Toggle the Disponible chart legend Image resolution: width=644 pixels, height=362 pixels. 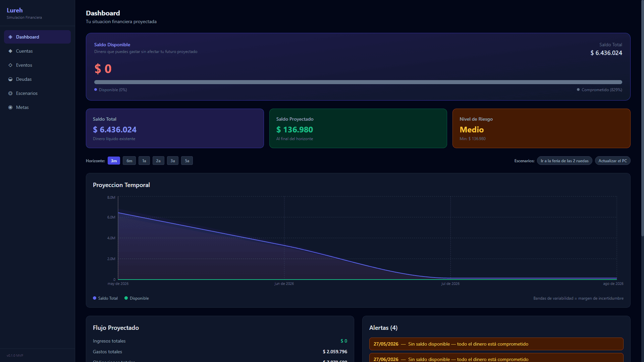click(137, 298)
